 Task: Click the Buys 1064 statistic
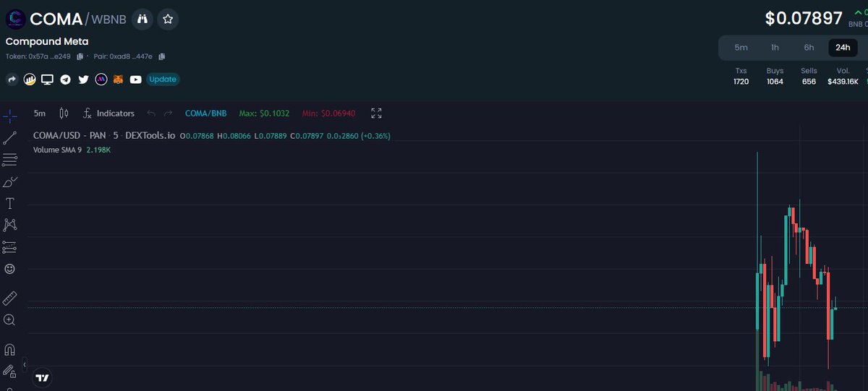(x=775, y=77)
